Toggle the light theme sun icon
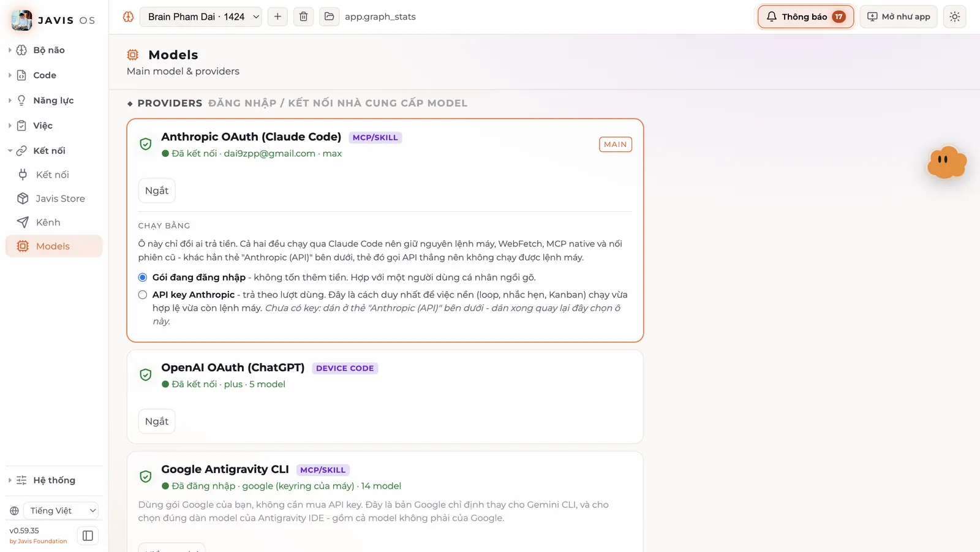The width and height of the screenshot is (980, 552). pos(954,17)
